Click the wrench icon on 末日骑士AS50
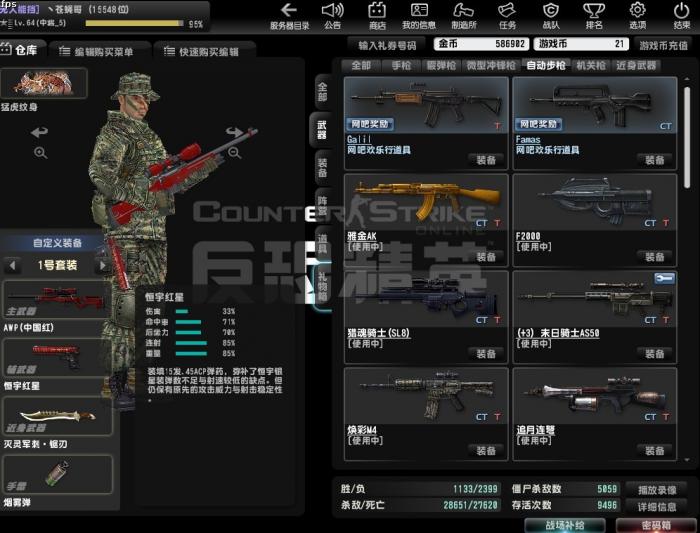This screenshot has height=533, width=700. (x=664, y=279)
